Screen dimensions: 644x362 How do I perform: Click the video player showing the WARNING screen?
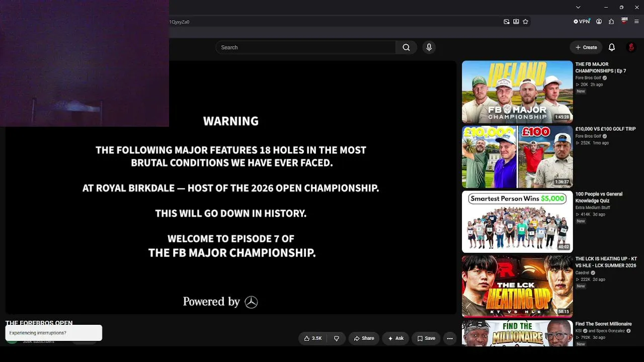[x=231, y=188]
